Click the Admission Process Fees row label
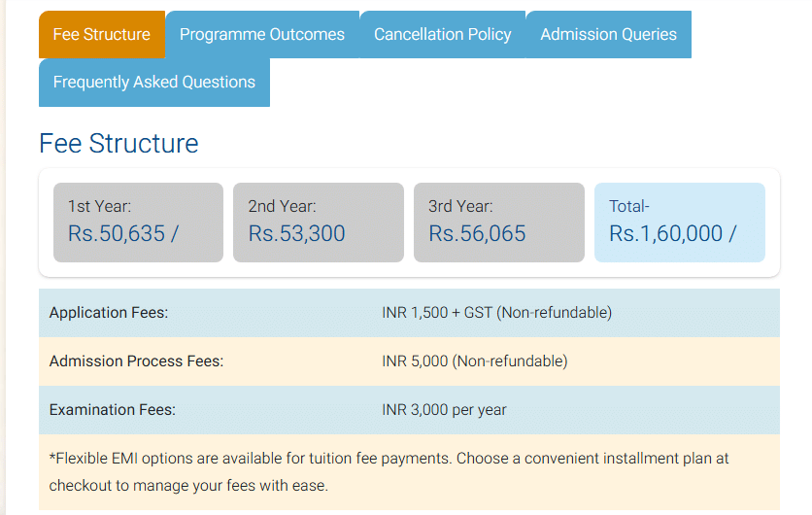This screenshot has width=812, height=515. [136, 361]
